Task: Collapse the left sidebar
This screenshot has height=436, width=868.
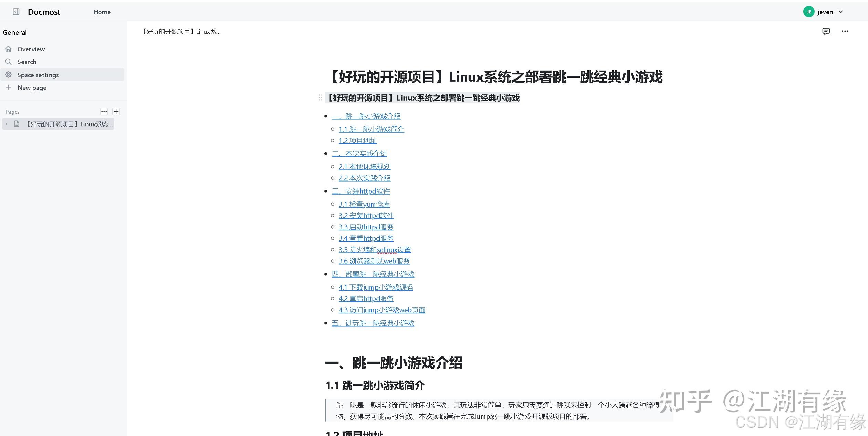Action: (15, 11)
